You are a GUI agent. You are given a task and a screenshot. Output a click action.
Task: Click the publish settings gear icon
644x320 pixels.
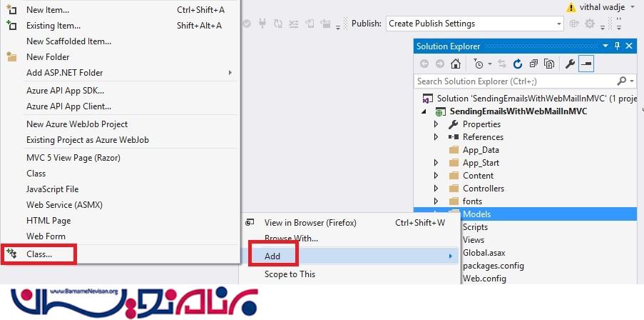[x=590, y=24]
